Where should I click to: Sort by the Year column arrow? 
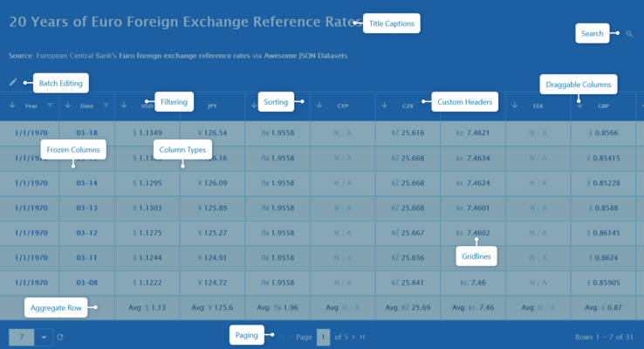coord(12,106)
